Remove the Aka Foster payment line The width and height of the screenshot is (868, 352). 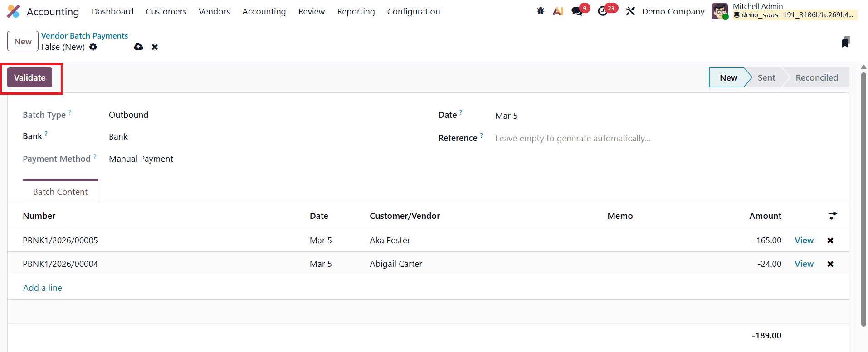pyautogui.click(x=830, y=241)
